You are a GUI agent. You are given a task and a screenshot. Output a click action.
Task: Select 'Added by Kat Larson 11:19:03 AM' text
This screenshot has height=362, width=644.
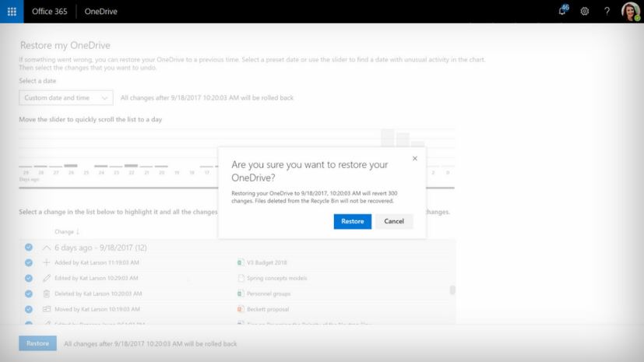tap(97, 262)
